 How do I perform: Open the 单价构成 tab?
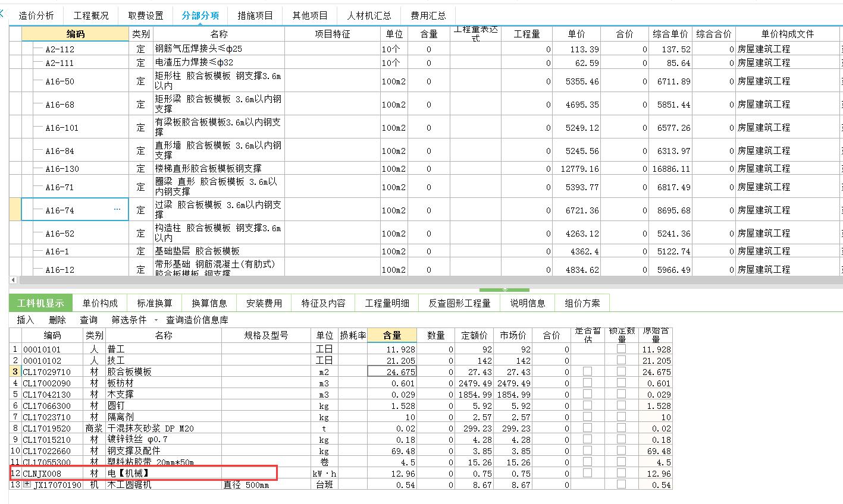[100, 303]
